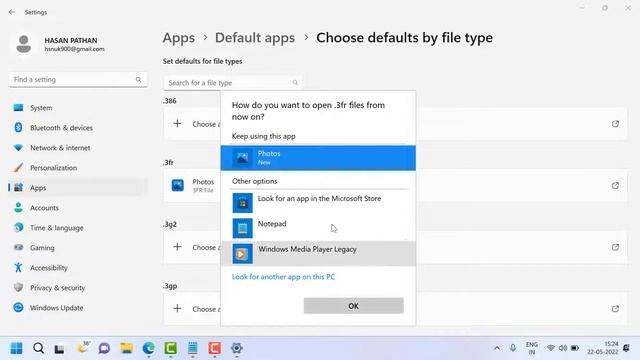The width and height of the screenshot is (640, 360).
Task: Open Bluetooth & devices category
Action: [78, 128]
